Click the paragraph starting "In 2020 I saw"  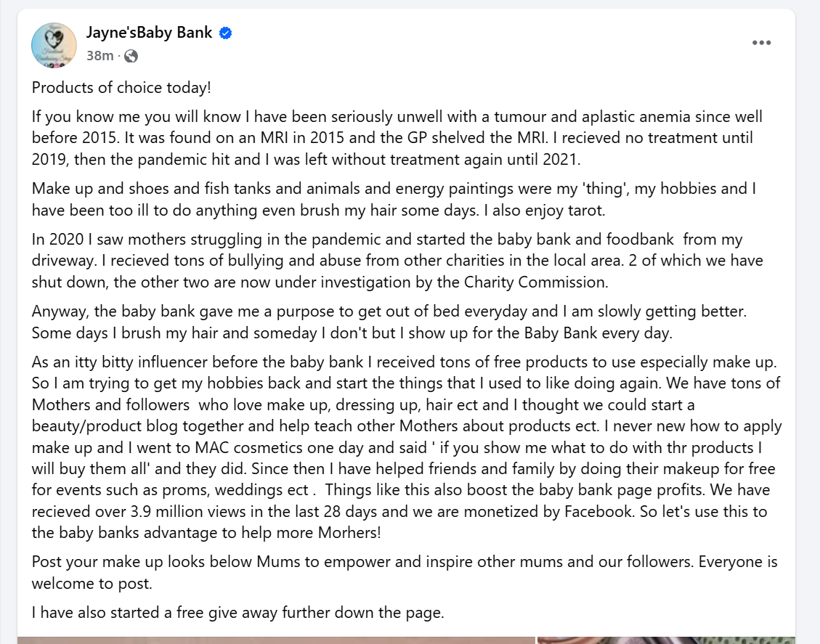[x=397, y=261]
